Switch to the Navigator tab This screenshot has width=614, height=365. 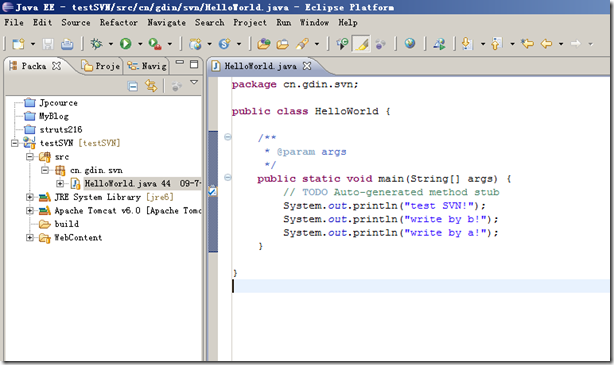(147, 66)
